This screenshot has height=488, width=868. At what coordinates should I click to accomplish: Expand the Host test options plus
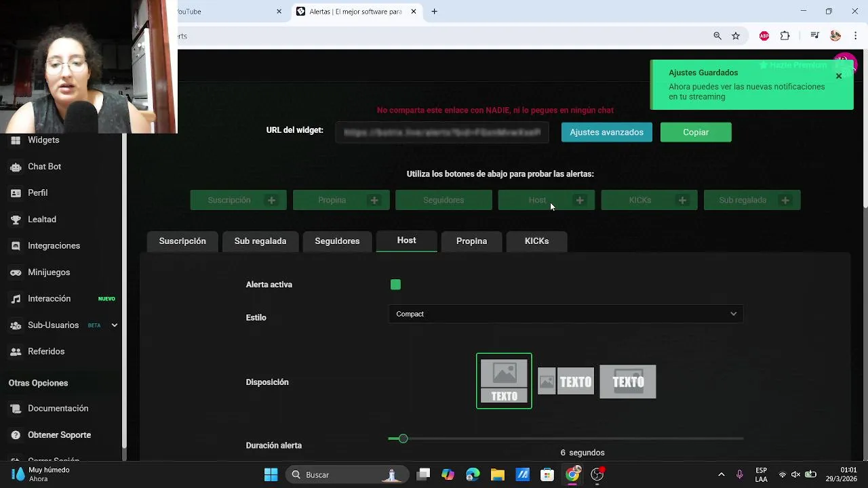[x=580, y=200]
